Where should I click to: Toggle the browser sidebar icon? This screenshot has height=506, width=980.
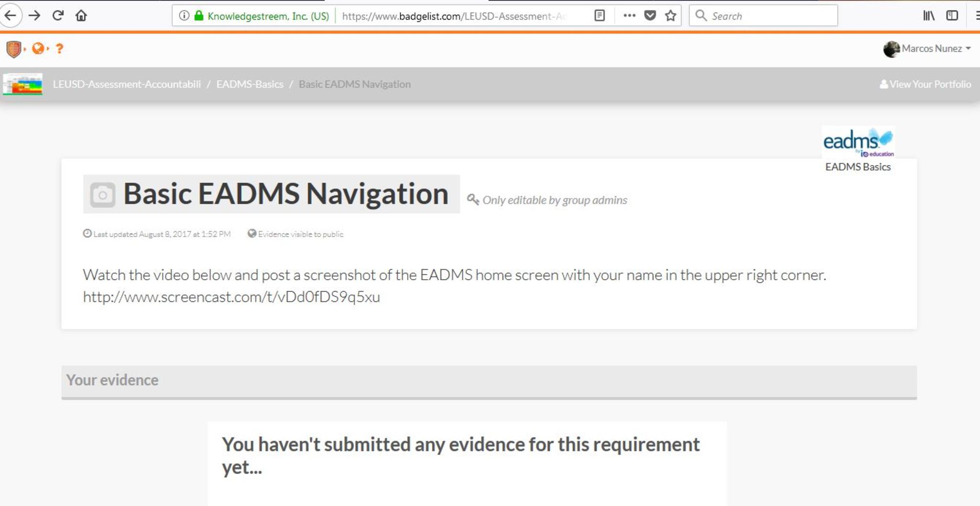[x=952, y=16]
